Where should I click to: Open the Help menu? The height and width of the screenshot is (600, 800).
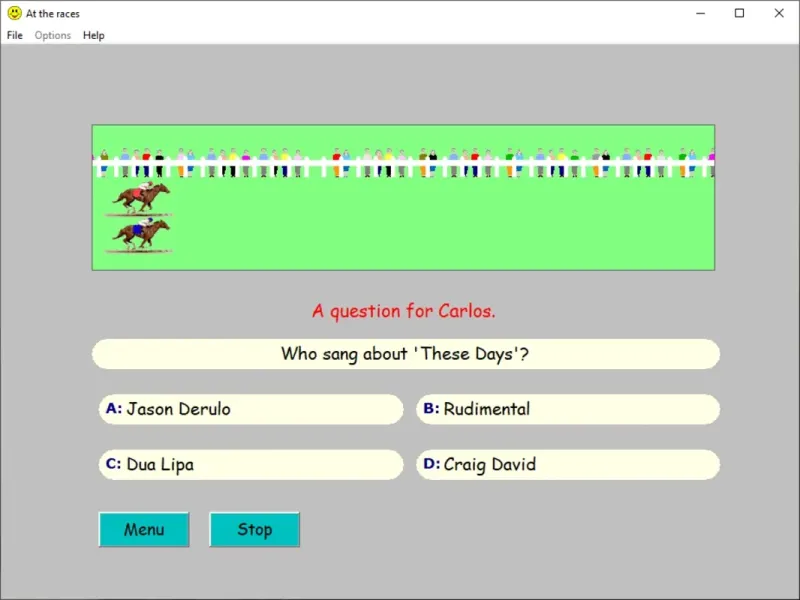tap(94, 35)
